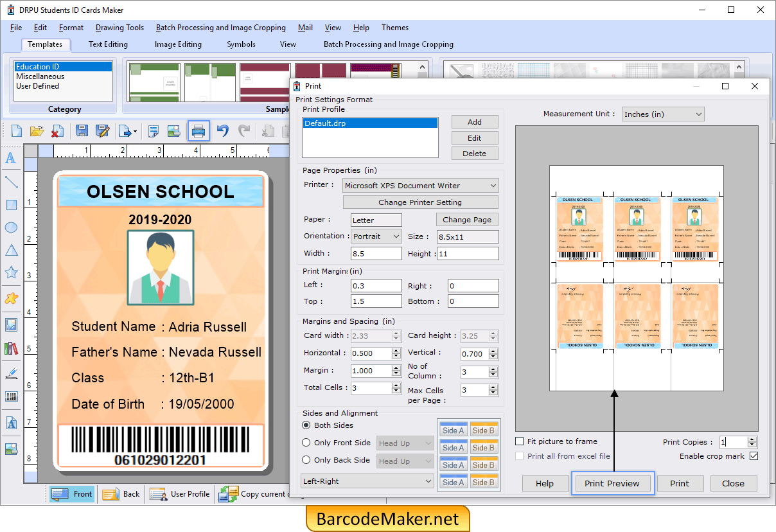Image resolution: width=776 pixels, height=532 pixels.
Task: Open the Printer selection dropdown
Action: click(421, 186)
